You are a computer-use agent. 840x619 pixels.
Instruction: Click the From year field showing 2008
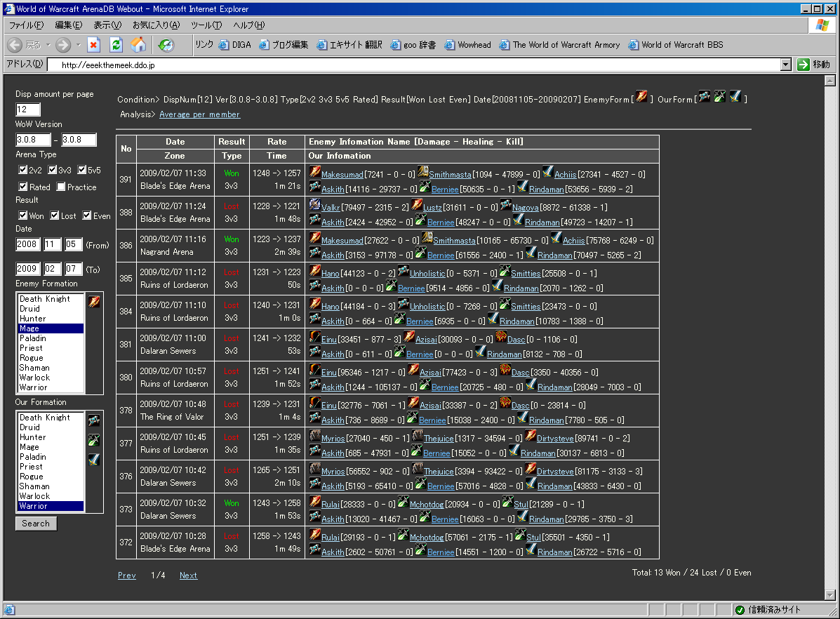[x=27, y=244]
